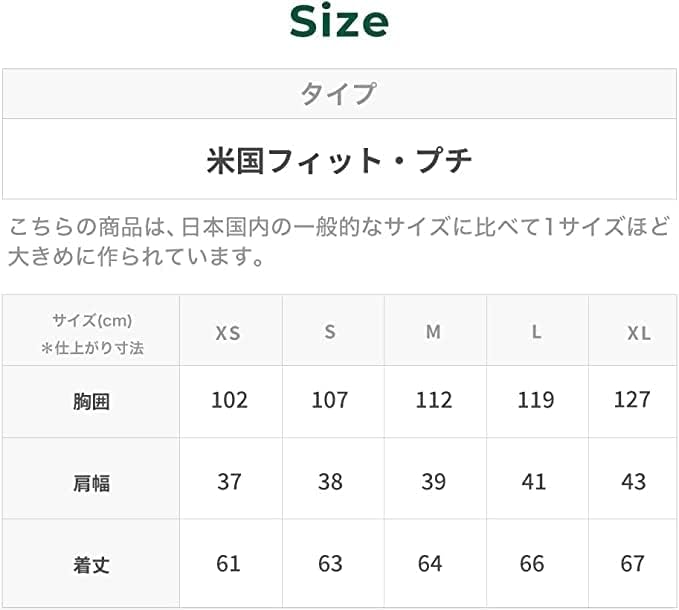
Task: Click the 米国フィット・プチ type label
Action: pyautogui.click(x=339, y=160)
